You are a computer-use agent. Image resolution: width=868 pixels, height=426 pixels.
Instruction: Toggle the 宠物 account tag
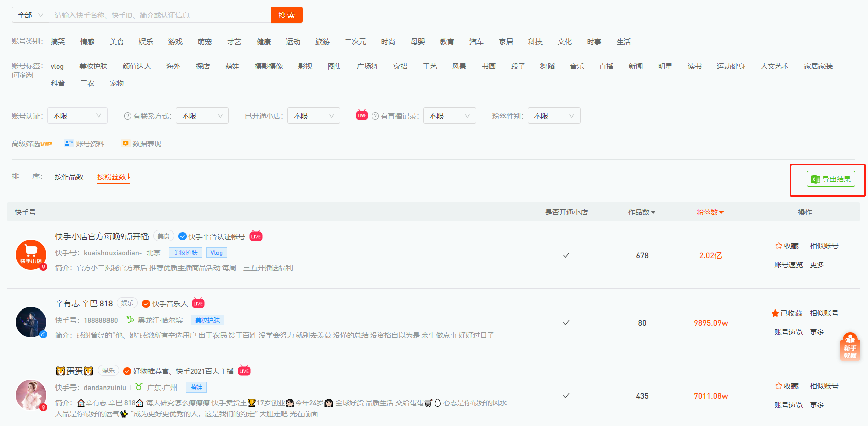point(117,83)
